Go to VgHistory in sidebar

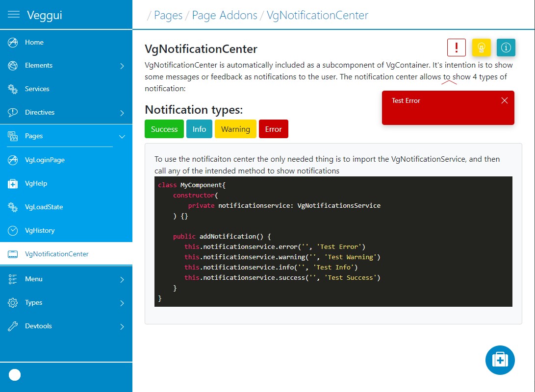[x=40, y=230]
